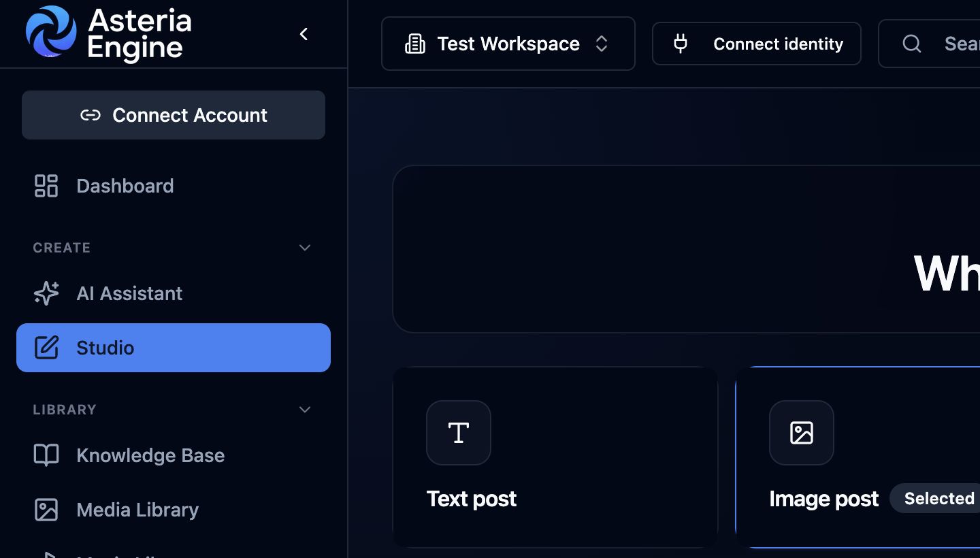
Task: Click the magnifying glass search icon
Action: [x=912, y=44]
